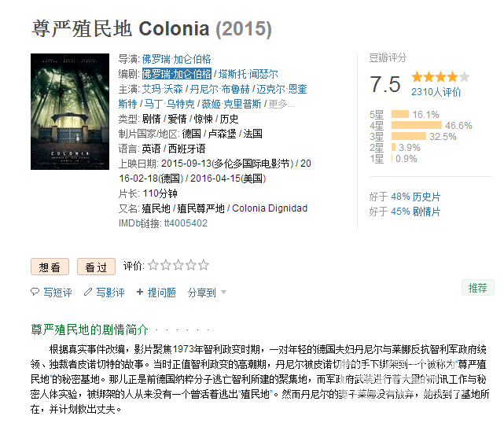Mark movie as 想看 (want to watch)
The height and width of the screenshot is (427, 504).
click(x=50, y=267)
